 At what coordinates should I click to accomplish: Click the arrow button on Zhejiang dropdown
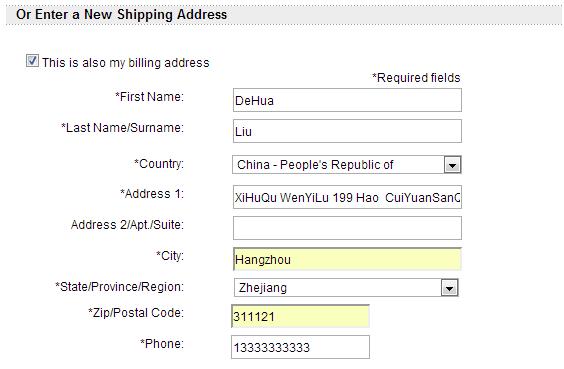click(x=449, y=288)
